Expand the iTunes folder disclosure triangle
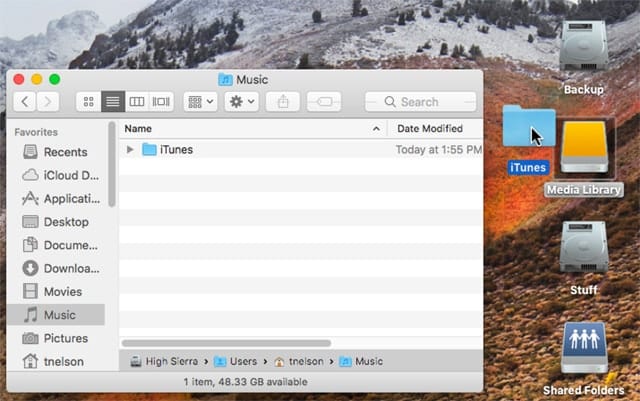The image size is (640, 401). [x=131, y=150]
